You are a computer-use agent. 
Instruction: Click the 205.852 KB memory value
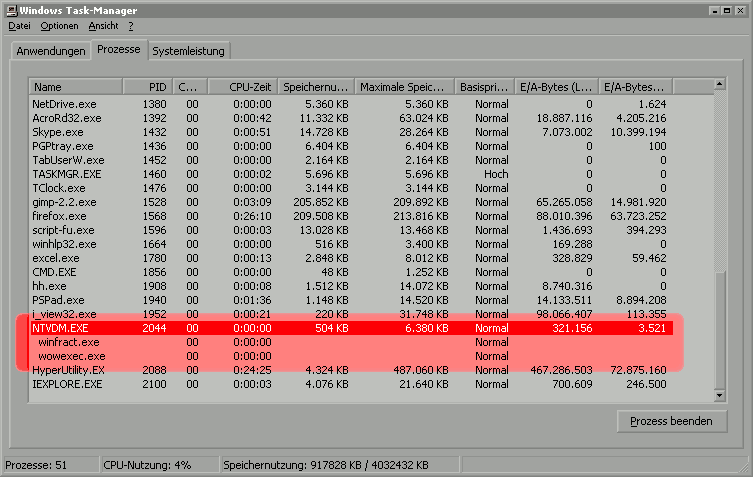(x=320, y=202)
